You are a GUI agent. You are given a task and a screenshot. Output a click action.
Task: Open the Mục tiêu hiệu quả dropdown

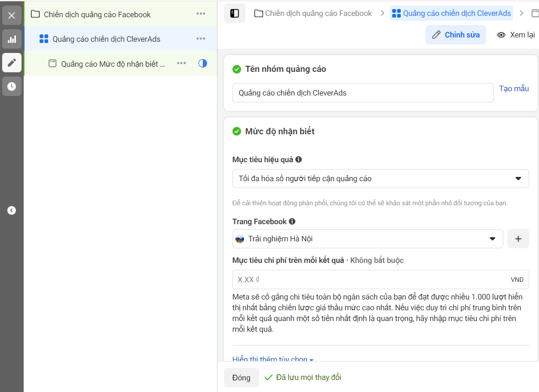[381, 179]
